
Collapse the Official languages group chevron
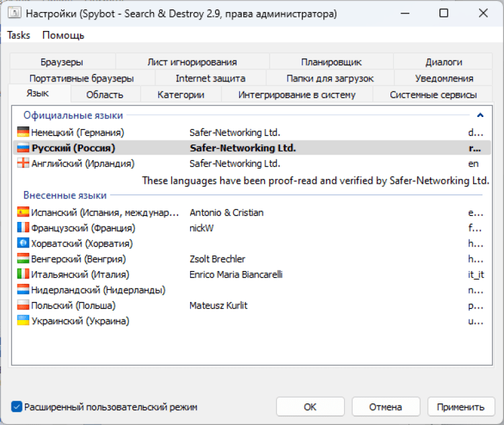coord(480,116)
